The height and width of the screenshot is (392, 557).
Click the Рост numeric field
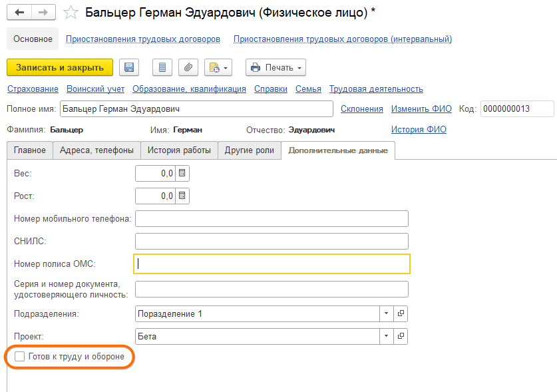point(156,196)
